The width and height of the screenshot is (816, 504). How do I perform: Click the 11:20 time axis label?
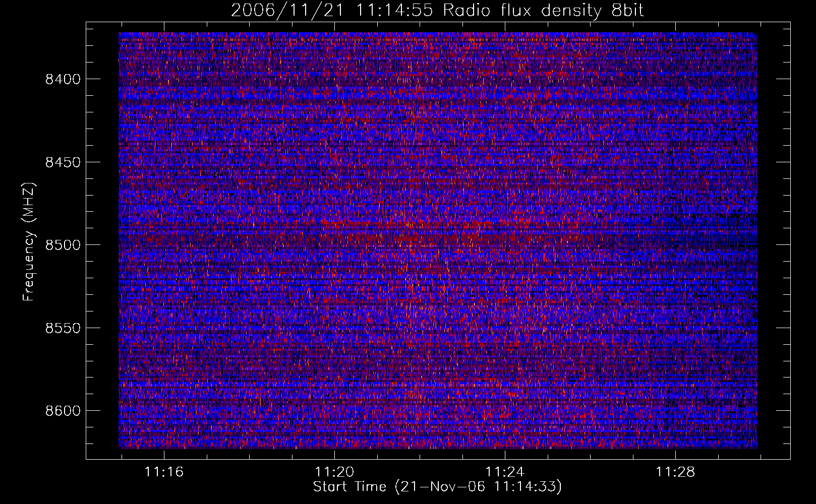coord(334,472)
